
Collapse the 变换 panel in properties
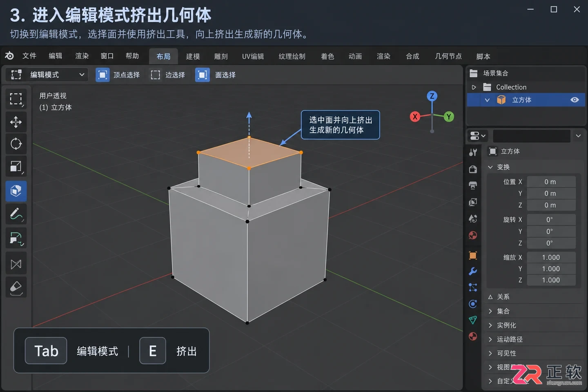pyautogui.click(x=490, y=167)
